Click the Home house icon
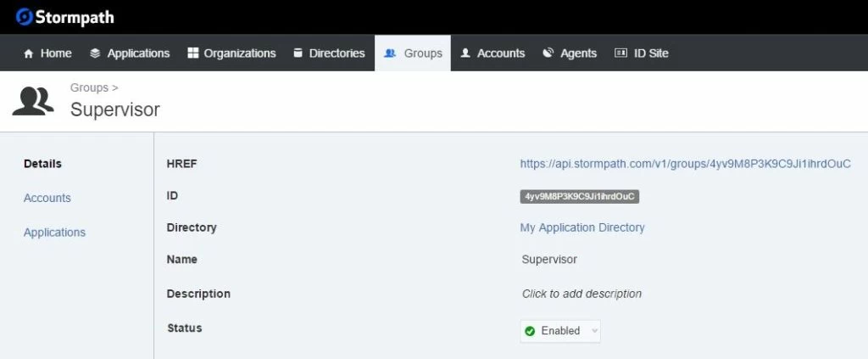The image size is (868, 359). point(29,53)
